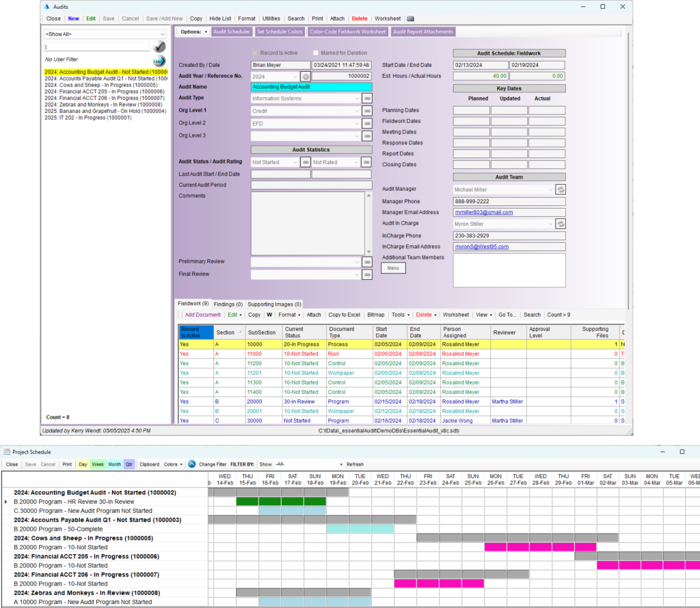Screen dimensions: 700x608
Task: Apply filter with the checkmark icon
Action: (x=159, y=47)
